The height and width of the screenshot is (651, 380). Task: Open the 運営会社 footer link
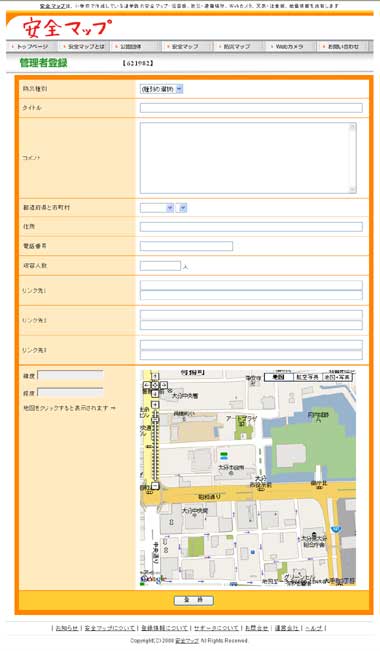pyautogui.click(x=287, y=628)
